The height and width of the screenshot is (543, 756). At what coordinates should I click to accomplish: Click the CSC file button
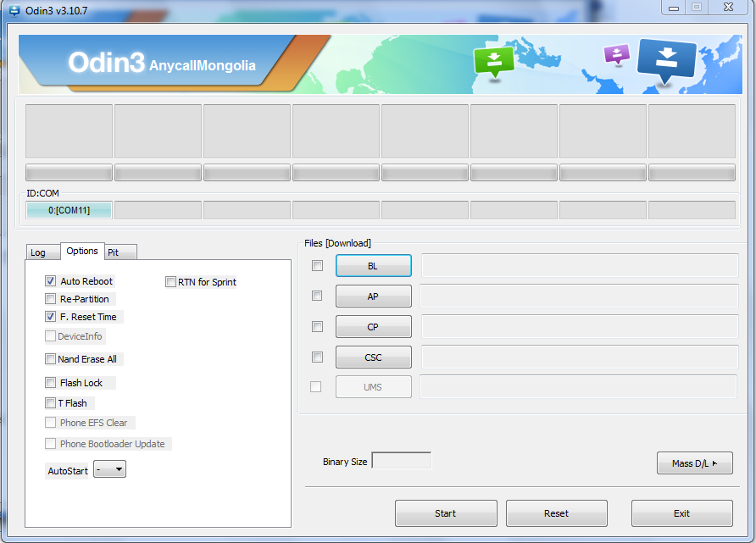pyautogui.click(x=374, y=357)
